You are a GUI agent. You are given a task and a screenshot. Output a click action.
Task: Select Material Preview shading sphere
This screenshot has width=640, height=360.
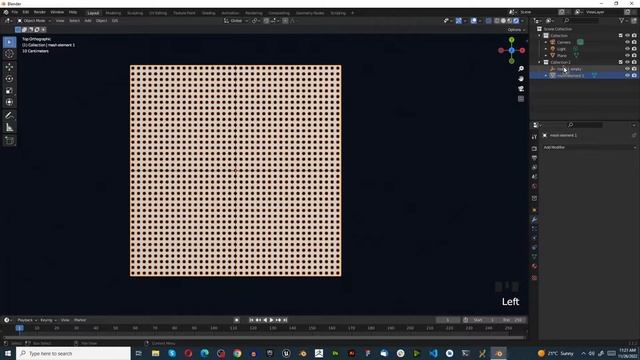[510, 20]
